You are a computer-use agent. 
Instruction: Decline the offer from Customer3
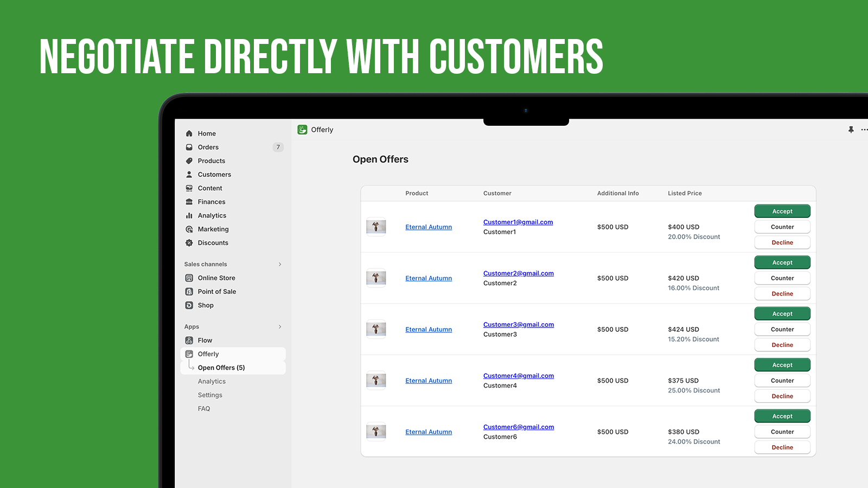click(x=782, y=345)
